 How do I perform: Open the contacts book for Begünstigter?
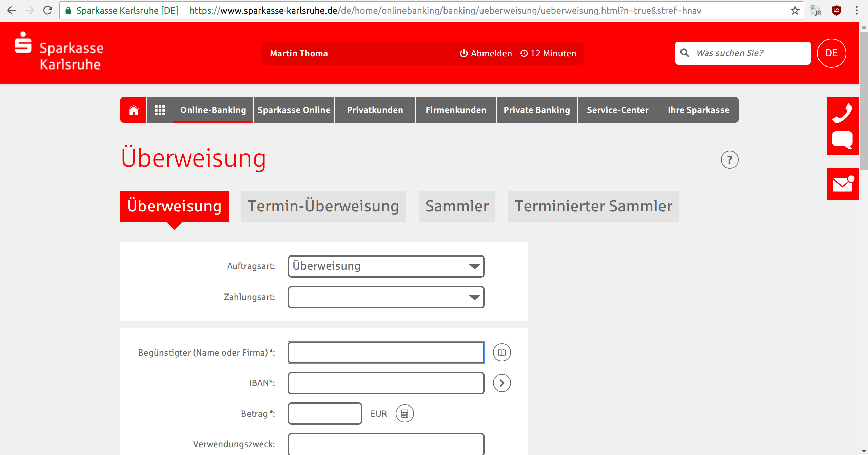point(502,352)
